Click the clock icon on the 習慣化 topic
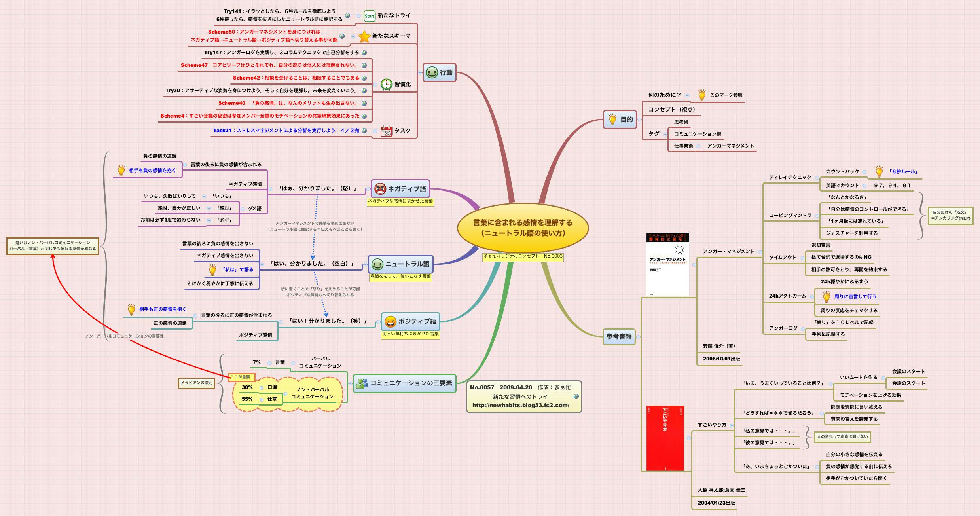Image resolution: width=980 pixels, height=516 pixels. click(x=386, y=85)
